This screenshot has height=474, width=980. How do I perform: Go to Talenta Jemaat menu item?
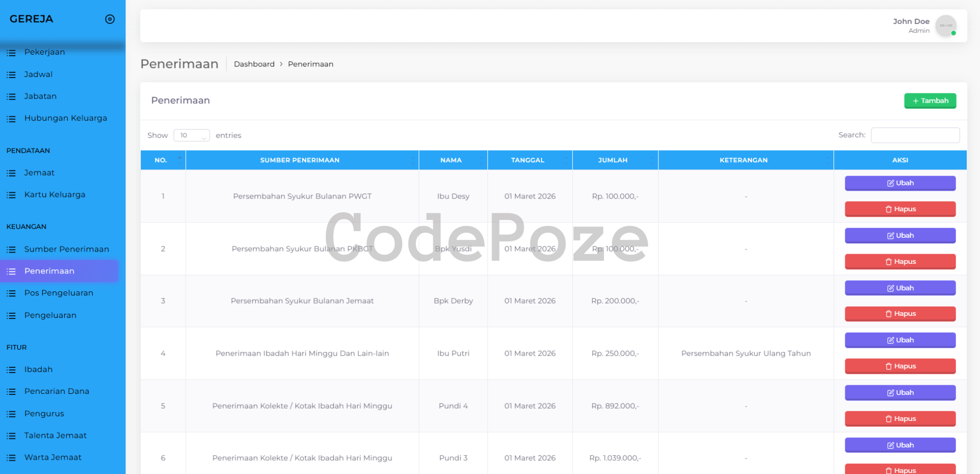coord(55,435)
